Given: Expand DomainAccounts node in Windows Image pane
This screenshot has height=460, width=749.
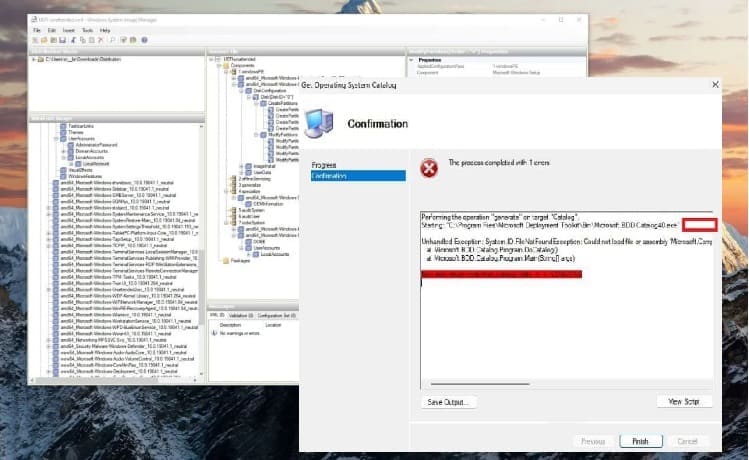Looking at the screenshot, I should (x=64, y=151).
